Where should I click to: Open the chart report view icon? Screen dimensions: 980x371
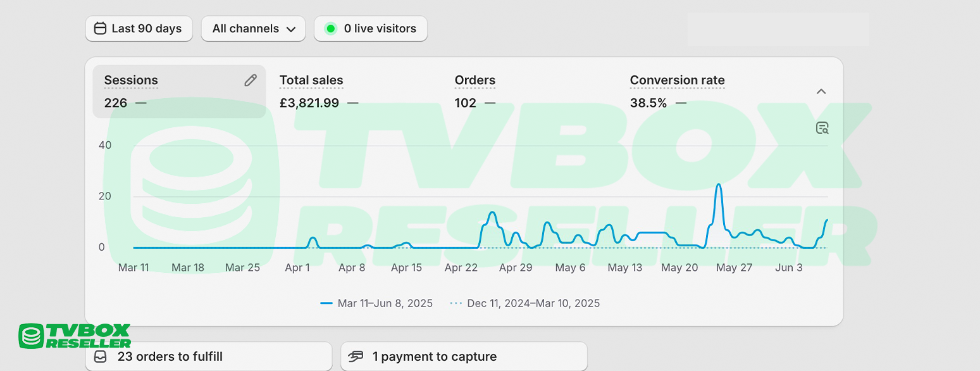pyautogui.click(x=822, y=128)
